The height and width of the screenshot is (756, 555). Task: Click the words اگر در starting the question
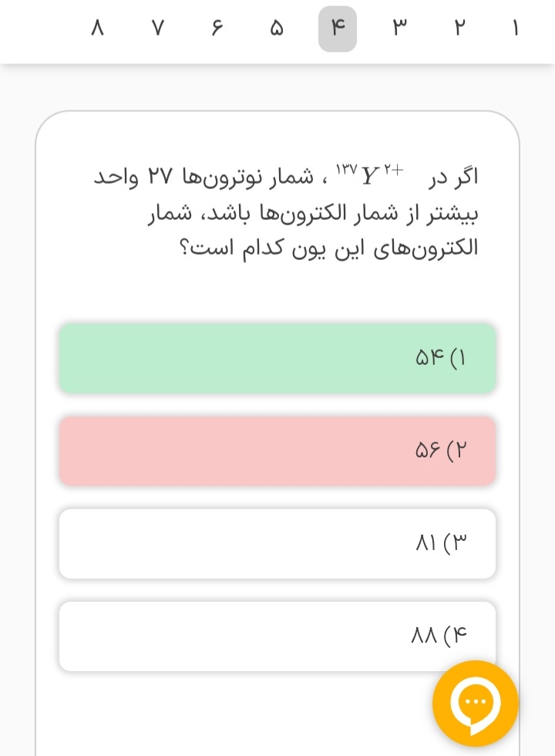click(x=453, y=177)
